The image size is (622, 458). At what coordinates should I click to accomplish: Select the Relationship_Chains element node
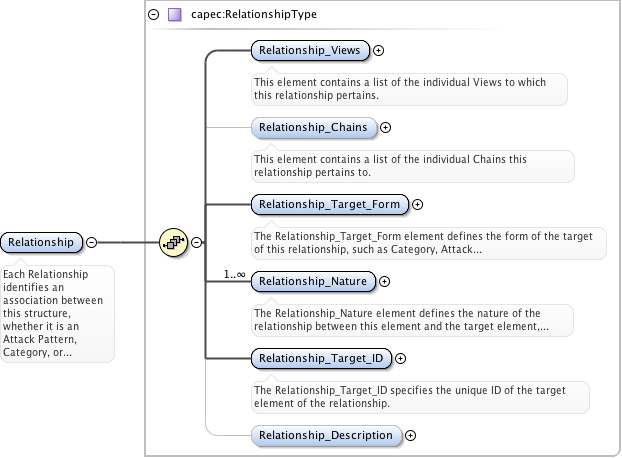coord(314,127)
